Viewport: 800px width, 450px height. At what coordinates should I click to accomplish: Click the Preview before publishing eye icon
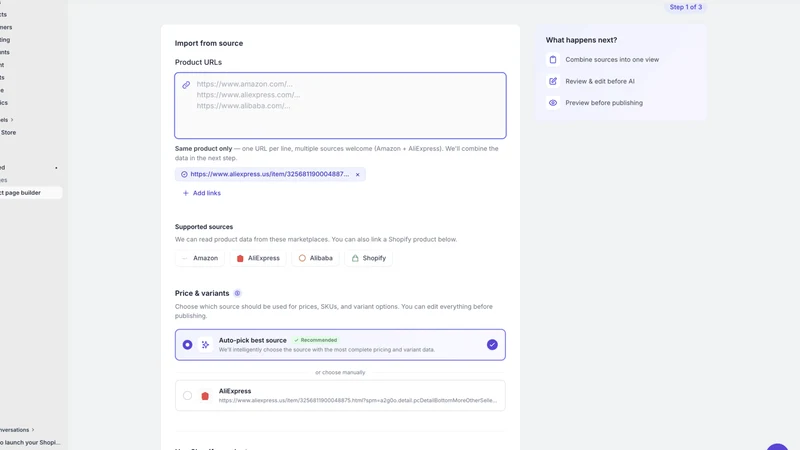[x=553, y=103]
